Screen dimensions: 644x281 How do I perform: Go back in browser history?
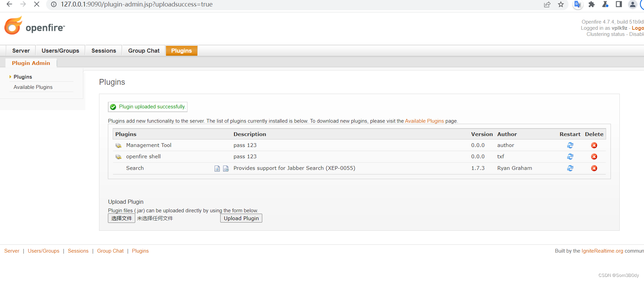(9, 4)
